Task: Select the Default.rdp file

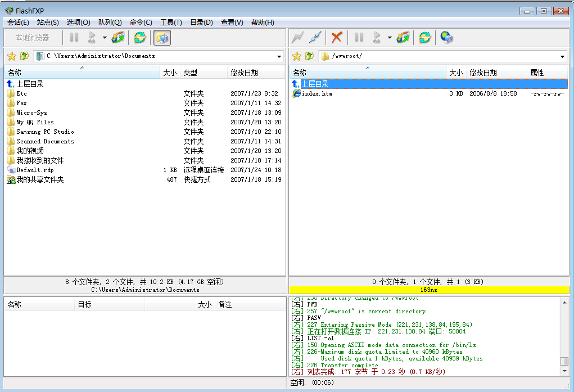Action: tap(35, 170)
